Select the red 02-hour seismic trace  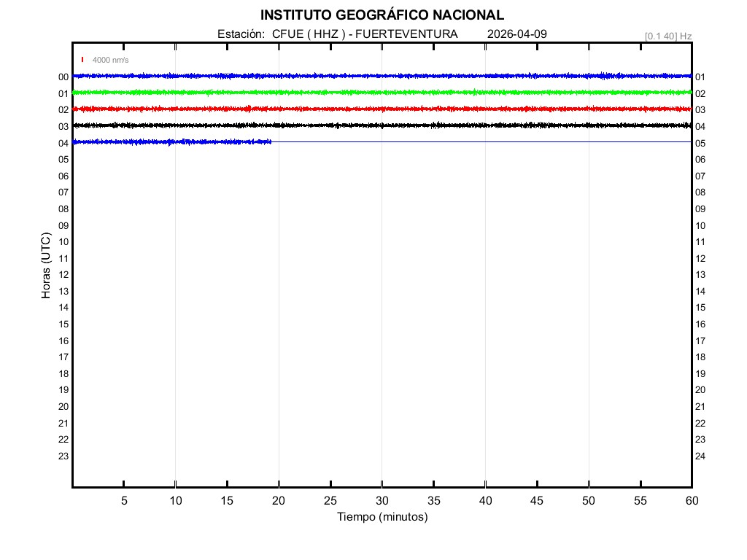[x=382, y=109]
